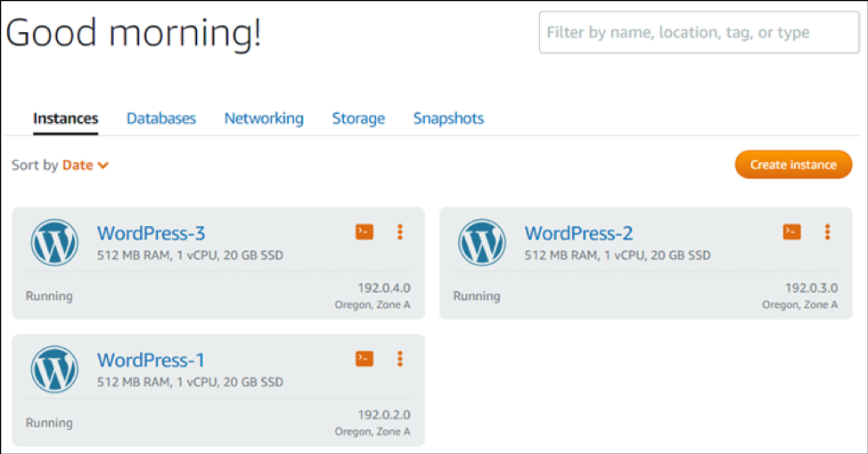Open the WordPress-2 instance name link

coord(578,233)
